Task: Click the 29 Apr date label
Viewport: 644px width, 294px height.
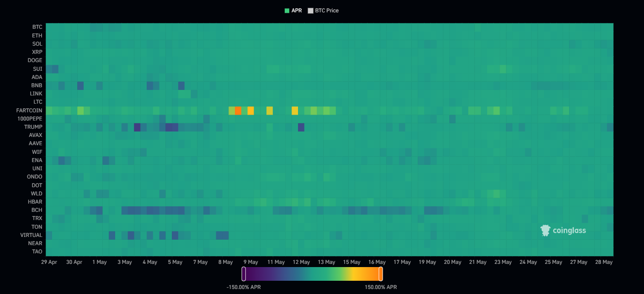Action: pos(49,262)
